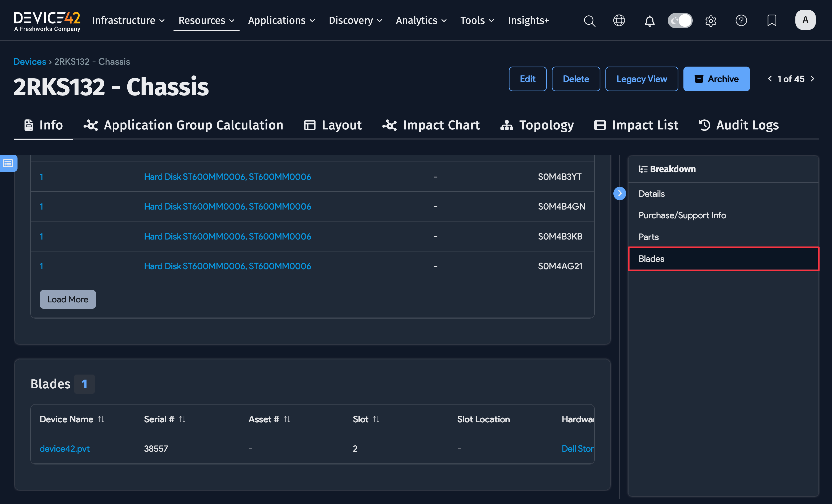This screenshot has width=832, height=504.
Task: Open the device42.pvt blade link
Action: coord(64,449)
